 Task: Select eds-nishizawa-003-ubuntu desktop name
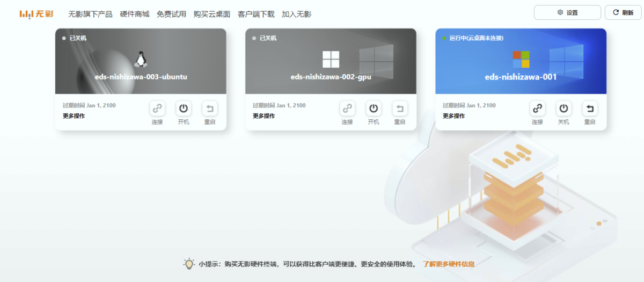[x=141, y=77]
